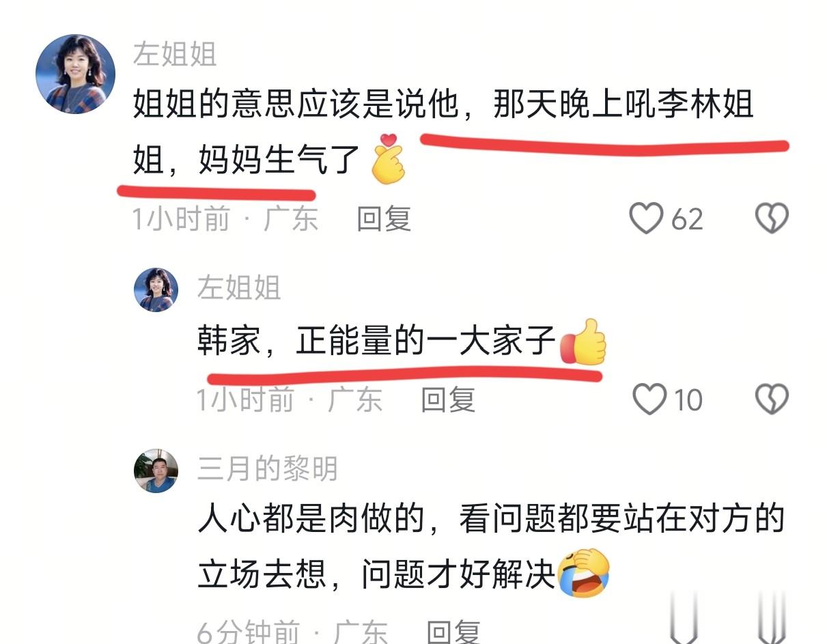
Task: Open username 左姐姐 on top comment
Action: point(175,54)
